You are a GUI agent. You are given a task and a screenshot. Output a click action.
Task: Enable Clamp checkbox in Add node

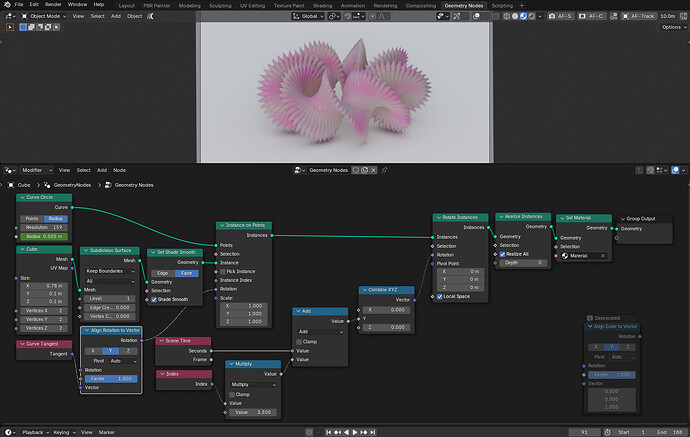click(x=299, y=342)
